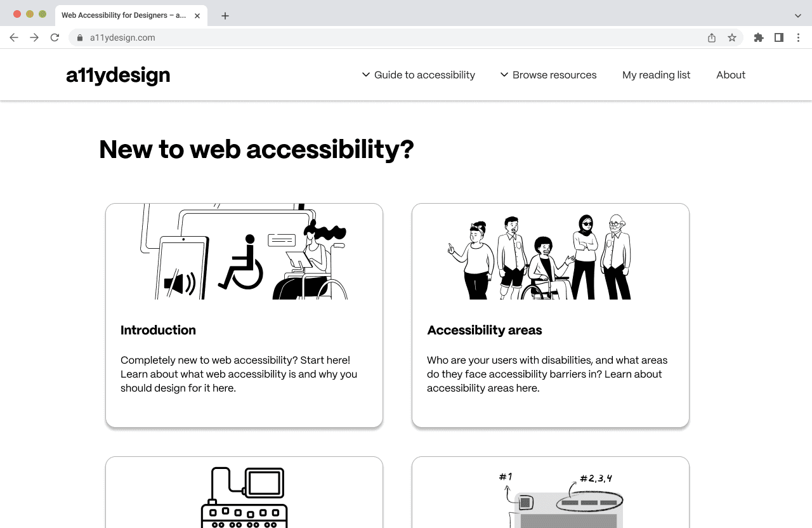Screen dimensions: 812x528
Task: Close the Web Accessibility for Designers tab
Action: [197, 15]
